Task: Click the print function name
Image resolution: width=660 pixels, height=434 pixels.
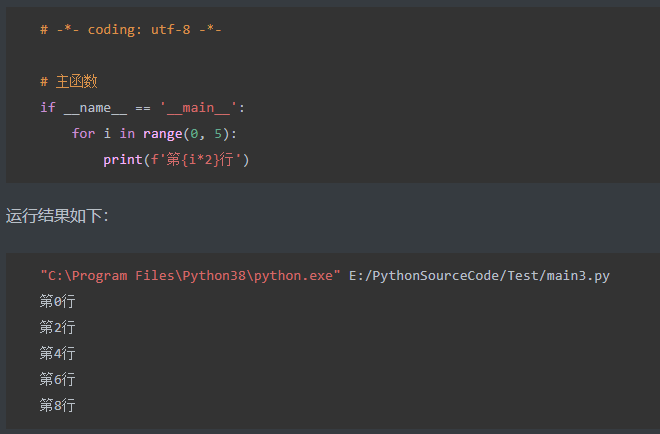Action: click(123, 160)
